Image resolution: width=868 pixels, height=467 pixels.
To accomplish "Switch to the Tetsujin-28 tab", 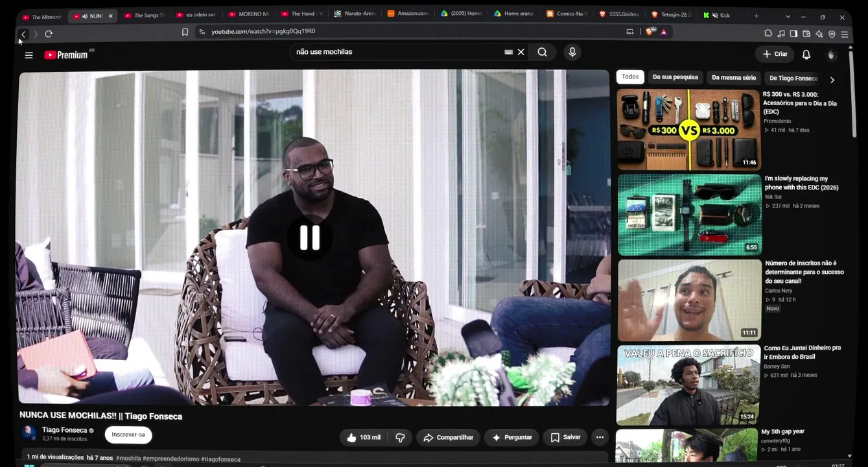I will (x=671, y=14).
